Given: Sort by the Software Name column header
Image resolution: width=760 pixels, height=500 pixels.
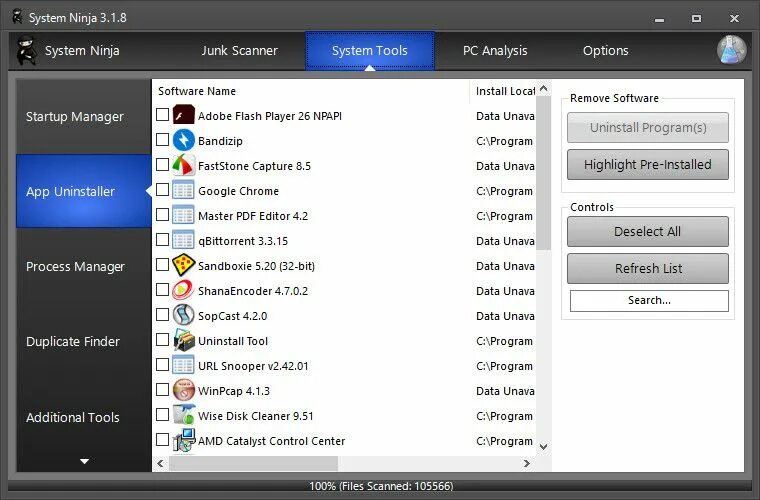Looking at the screenshot, I should click(x=311, y=91).
